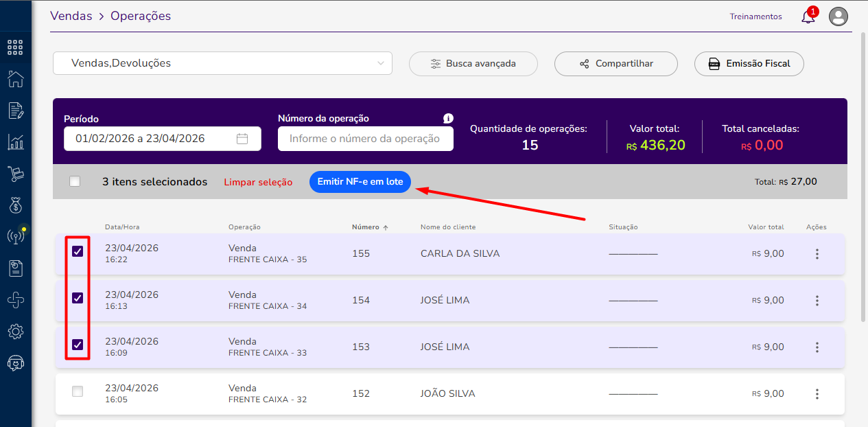Uncheck the checkbox for sale 154
Viewport: 868px width, 427px height.
pos(78,298)
